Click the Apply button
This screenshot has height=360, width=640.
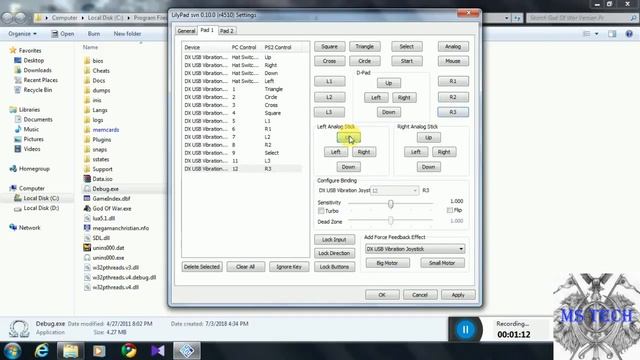[458, 295]
